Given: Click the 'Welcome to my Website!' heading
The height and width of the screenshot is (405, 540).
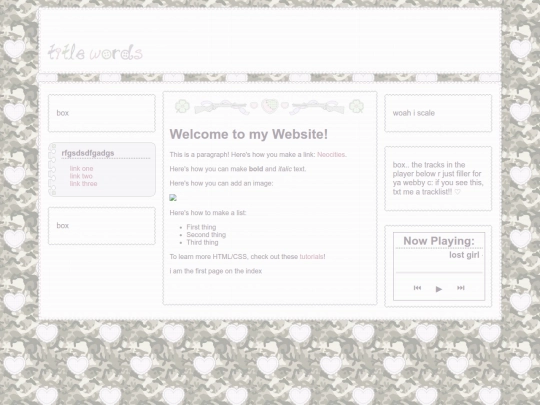Looking at the screenshot, I should [249, 134].
